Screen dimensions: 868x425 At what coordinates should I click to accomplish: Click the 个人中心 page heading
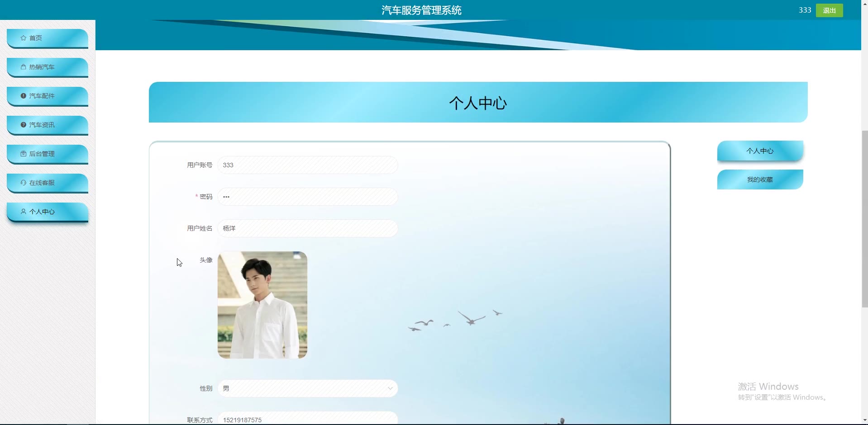point(478,103)
